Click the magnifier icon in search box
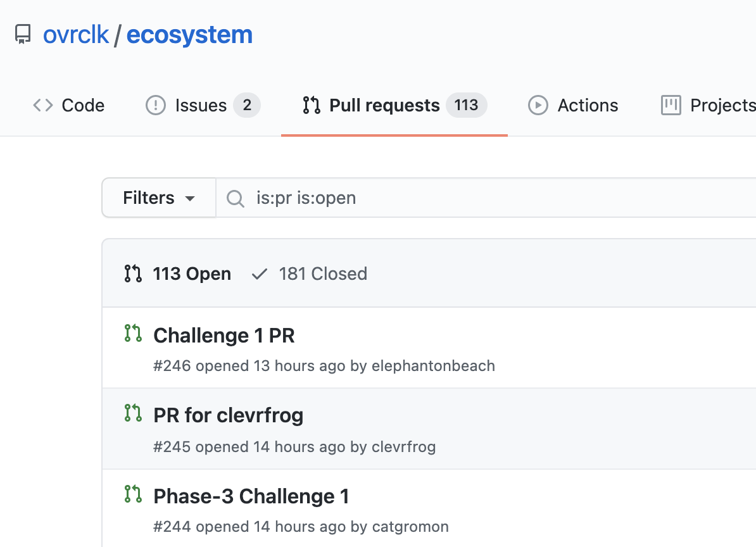This screenshot has height=547, width=756. point(236,198)
